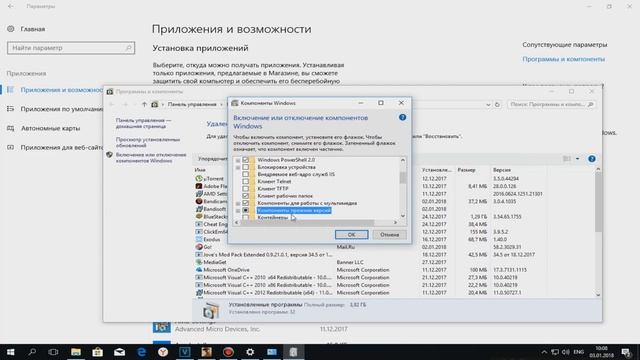Image resolution: width=640 pixels, height=360 pixels.
Task: Click Панель управления breadcrumb in address bar
Action: pos(192,104)
